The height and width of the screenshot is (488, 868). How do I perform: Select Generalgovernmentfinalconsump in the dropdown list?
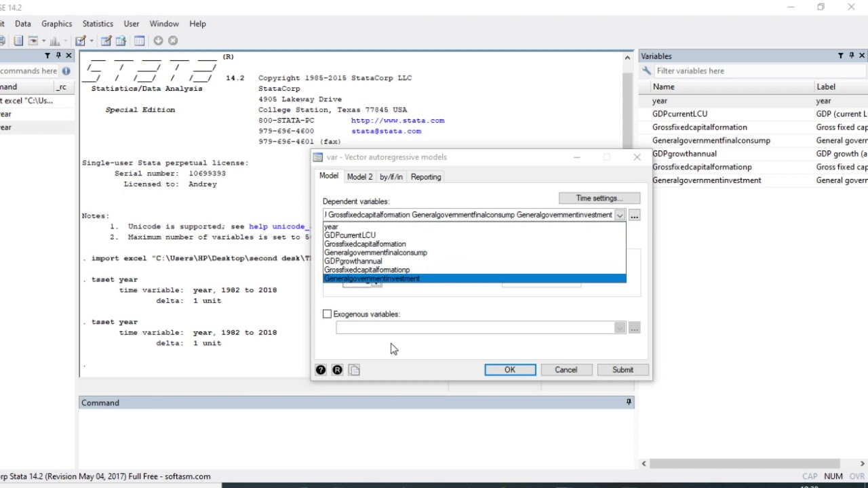[x=475, y=253]
